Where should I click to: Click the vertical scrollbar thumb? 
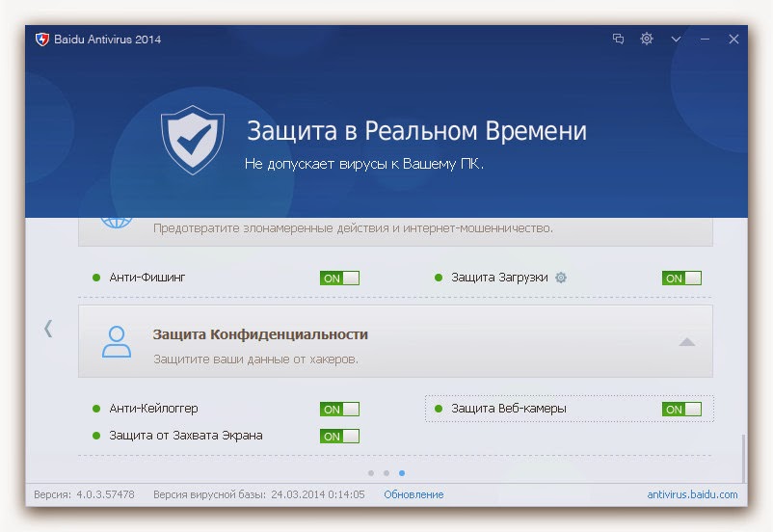click(743, 459)
